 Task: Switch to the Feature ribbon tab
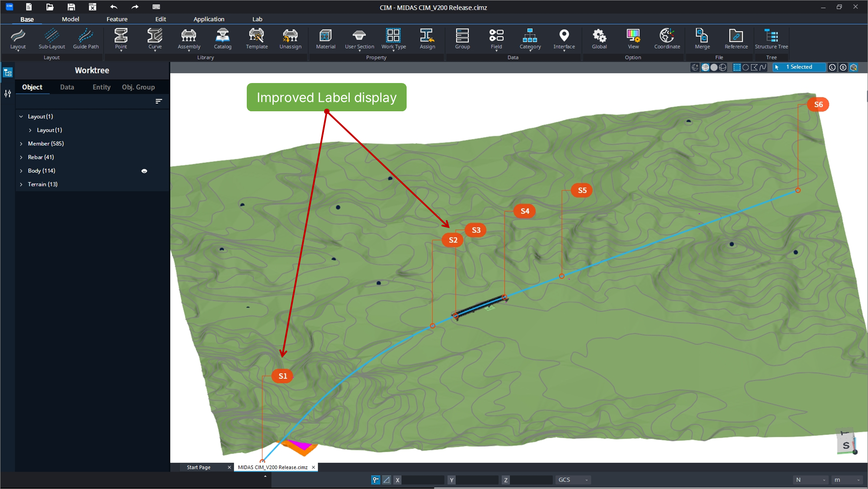pos(117,19)
